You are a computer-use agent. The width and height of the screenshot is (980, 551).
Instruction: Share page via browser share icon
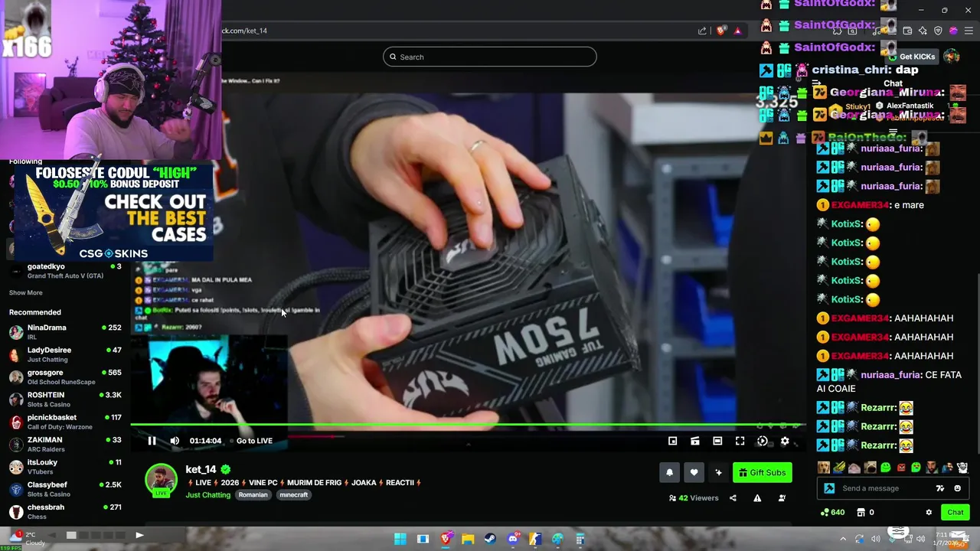[702, 31]
